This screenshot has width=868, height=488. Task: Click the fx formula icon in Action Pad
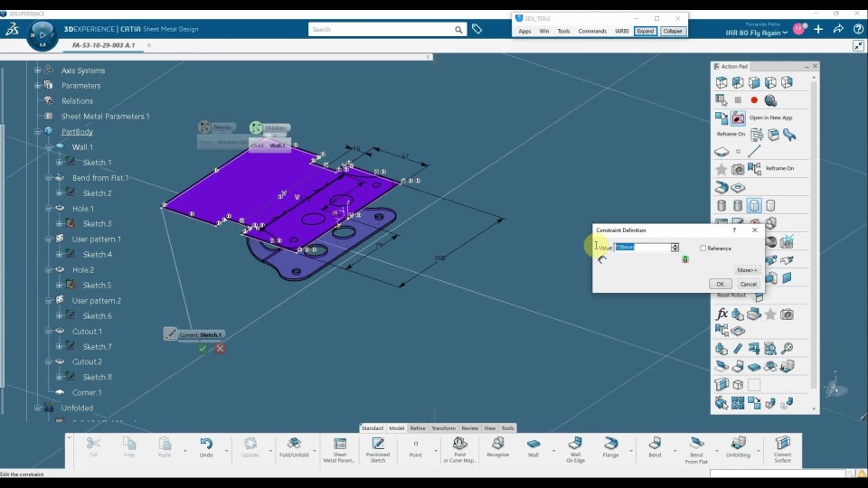[x=722, y=314]
